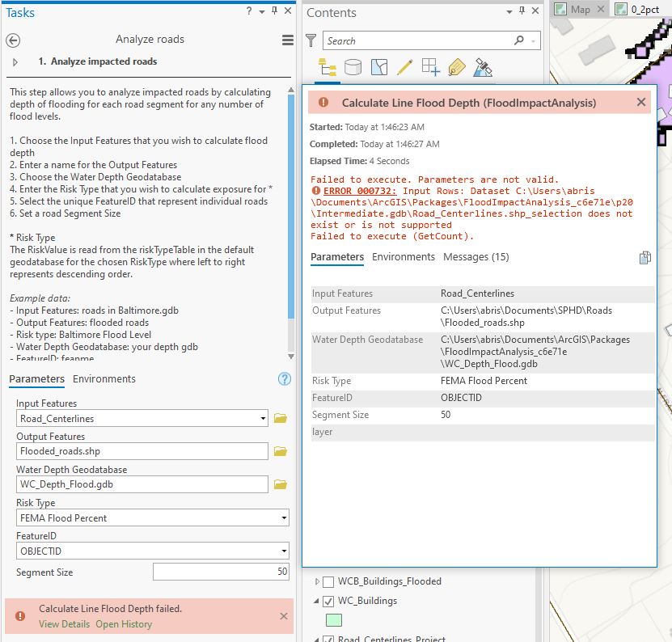This screenshot has height=642, width=672.
Task: Select List By Snapping view
Action: click(429, 67)
